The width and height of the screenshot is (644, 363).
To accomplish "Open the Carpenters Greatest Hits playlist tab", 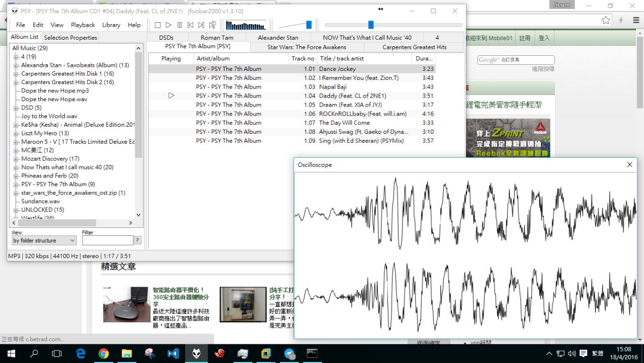I will (415, 47).
